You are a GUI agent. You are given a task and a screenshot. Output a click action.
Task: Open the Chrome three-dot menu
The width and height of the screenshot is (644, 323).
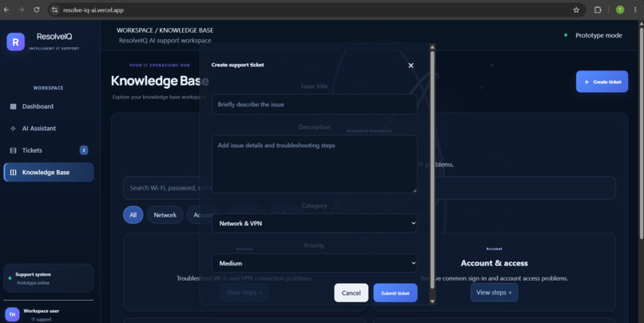pos(635,10)
